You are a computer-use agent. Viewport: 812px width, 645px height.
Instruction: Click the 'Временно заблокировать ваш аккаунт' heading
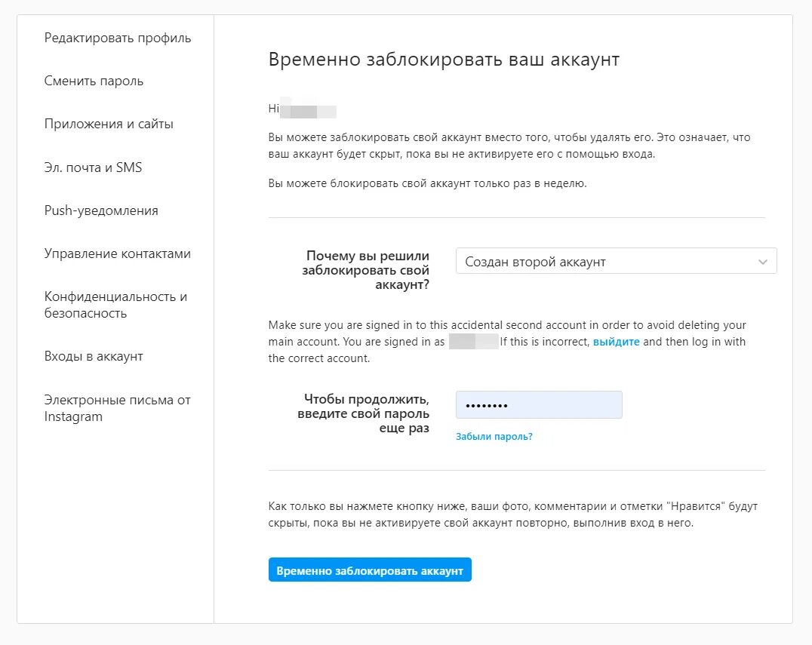(x=444, y=60)
